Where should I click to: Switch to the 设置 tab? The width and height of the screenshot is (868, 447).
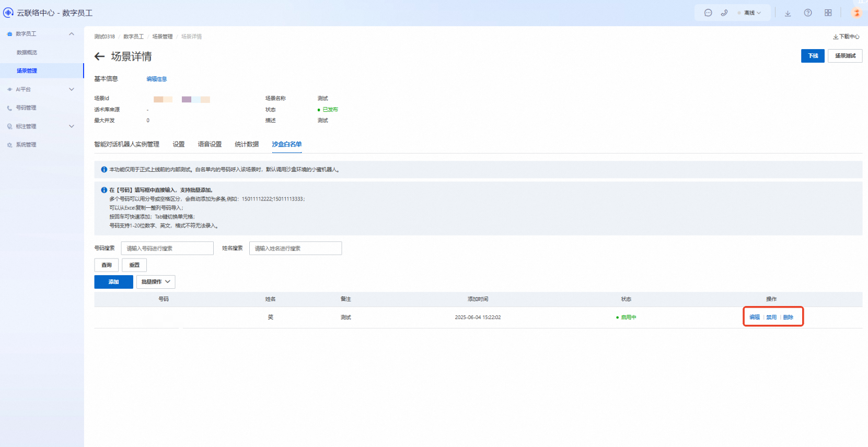tap(179, 144)
